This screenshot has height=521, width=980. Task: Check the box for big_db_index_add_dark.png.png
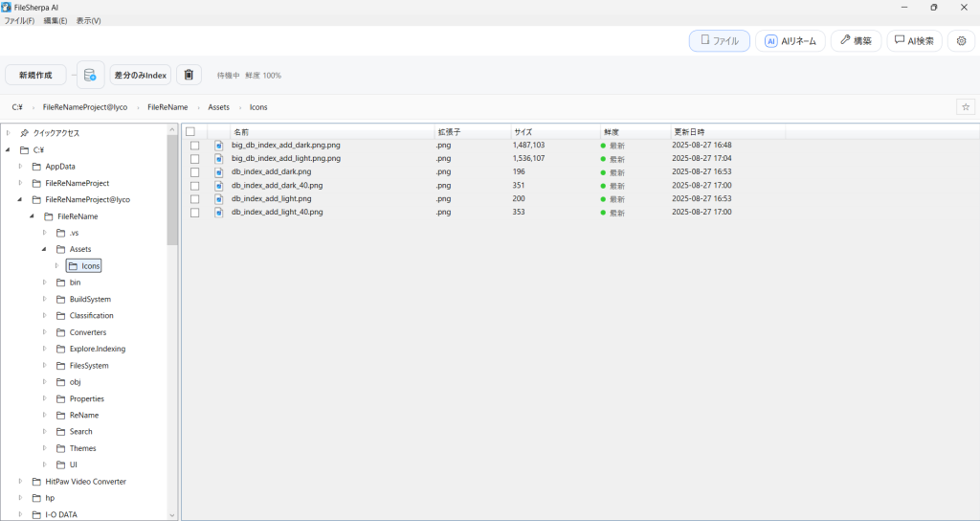coord(194,146)
